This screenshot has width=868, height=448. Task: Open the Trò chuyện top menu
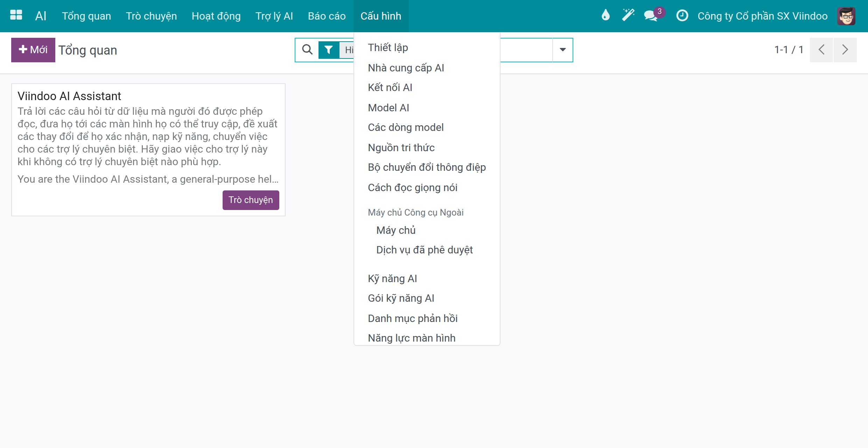[x=151, y=16]
